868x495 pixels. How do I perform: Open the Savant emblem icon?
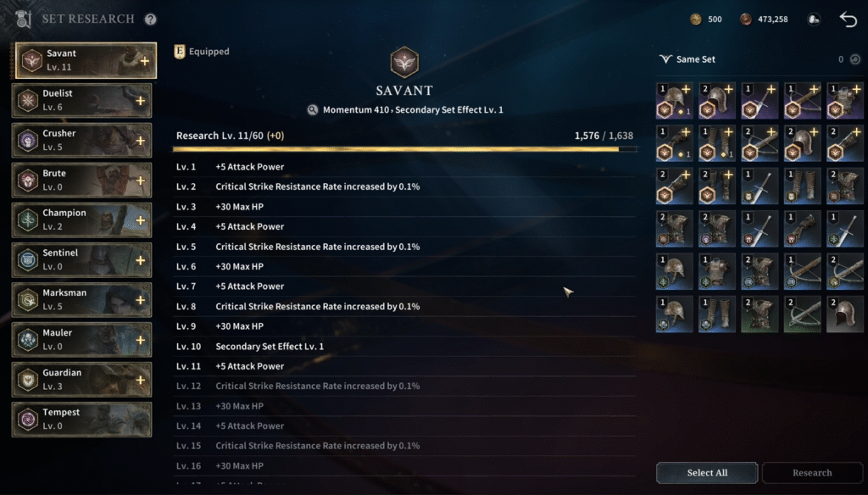point(404,62)
